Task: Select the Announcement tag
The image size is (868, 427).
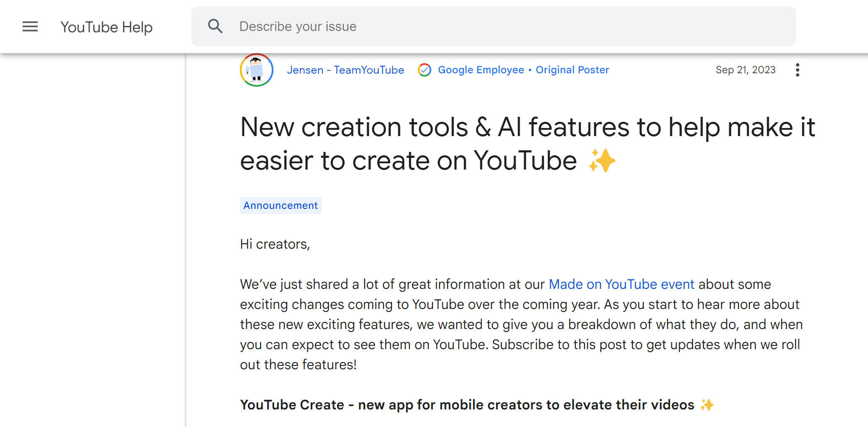Action: tap(281, 206)
